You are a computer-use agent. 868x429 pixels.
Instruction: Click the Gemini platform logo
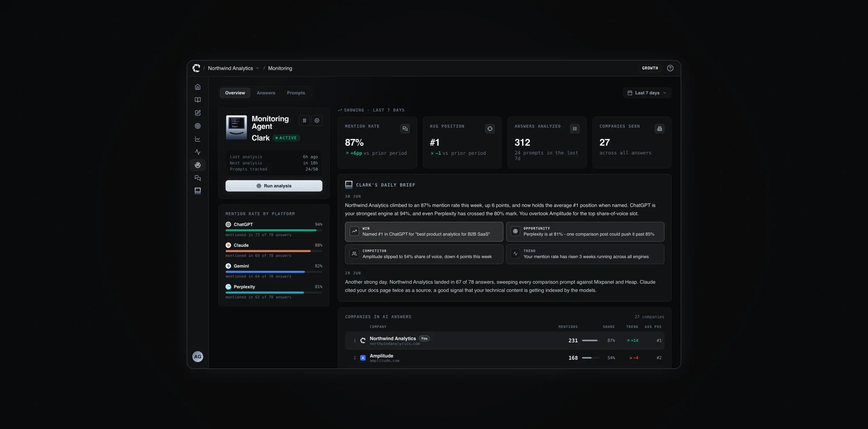(228, 266)
